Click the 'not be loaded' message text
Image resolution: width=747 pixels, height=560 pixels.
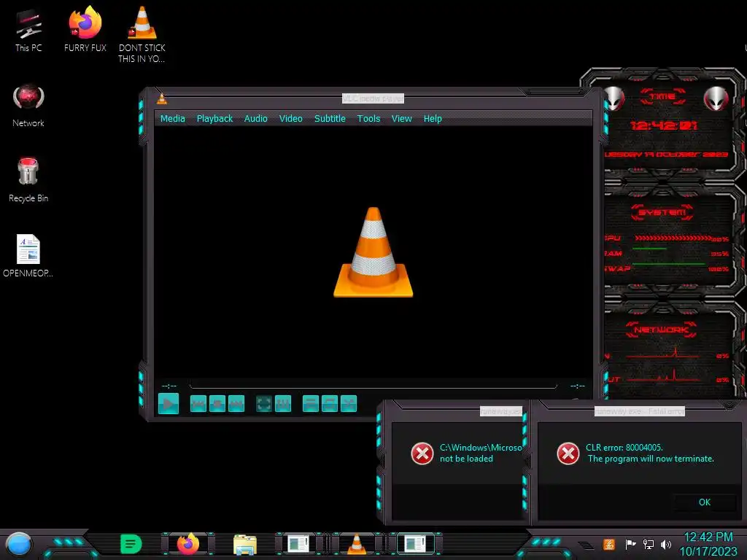(466, 459)
